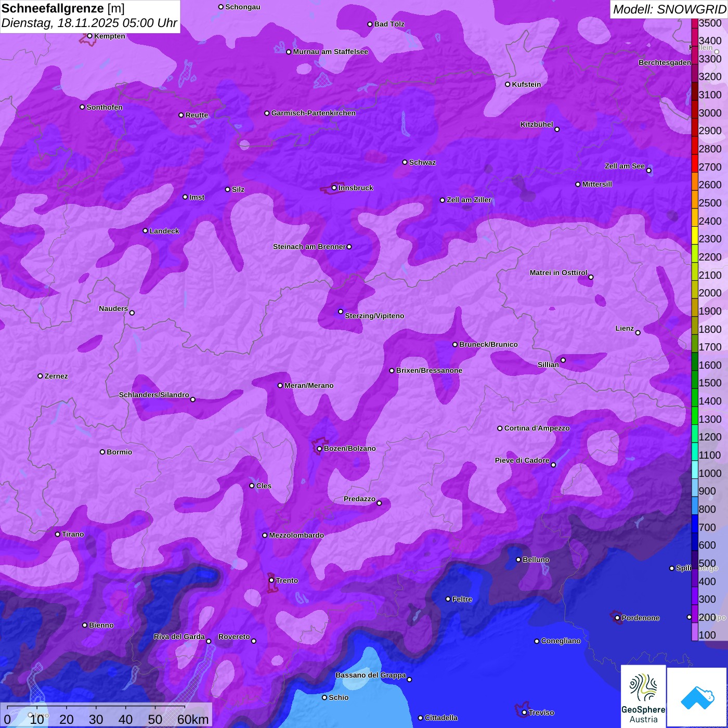Click the 'Schio' label
The image size is (728, 728).
339,697
